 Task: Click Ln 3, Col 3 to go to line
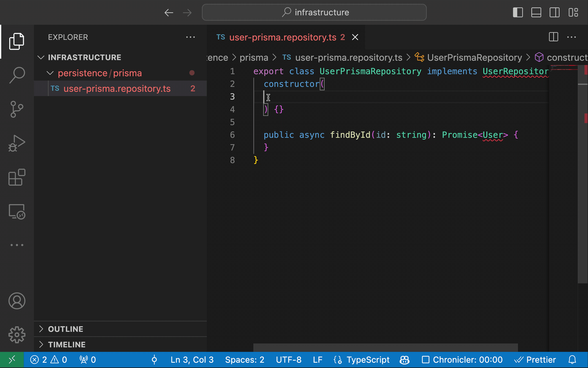coord(192,360)
